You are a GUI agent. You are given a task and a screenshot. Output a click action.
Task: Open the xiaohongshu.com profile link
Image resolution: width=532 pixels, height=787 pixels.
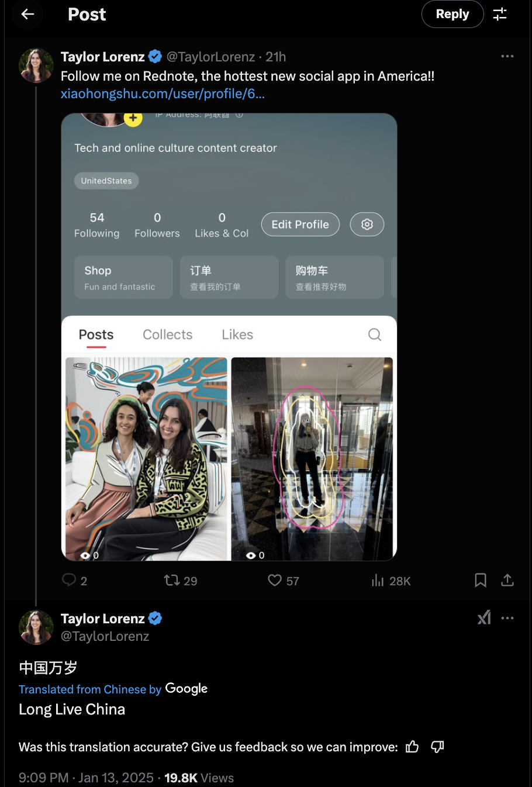coord(163,94)
